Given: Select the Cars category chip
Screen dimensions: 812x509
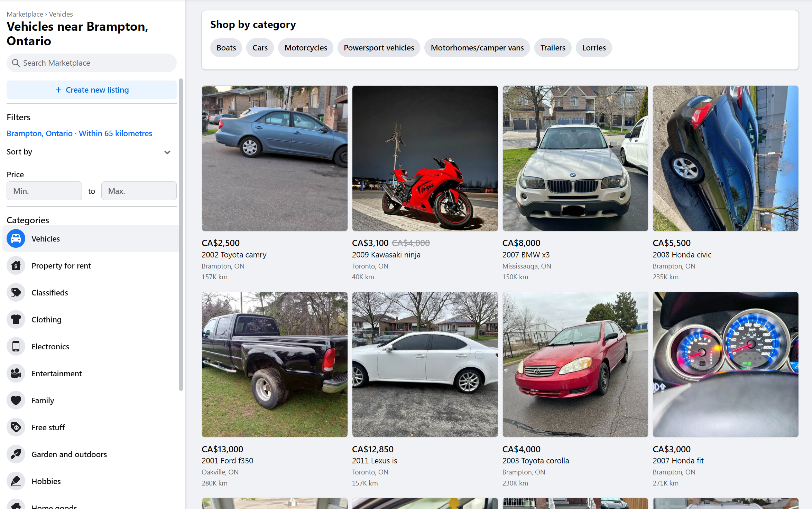Looking at the screenshot, I should (x=260, y=48).
